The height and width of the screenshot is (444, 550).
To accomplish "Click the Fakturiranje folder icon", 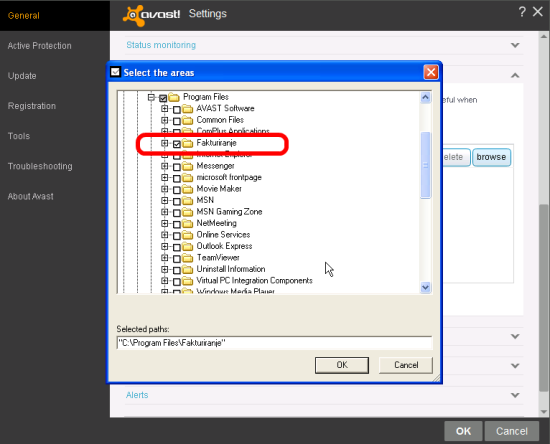I will [x=188, y=143].
